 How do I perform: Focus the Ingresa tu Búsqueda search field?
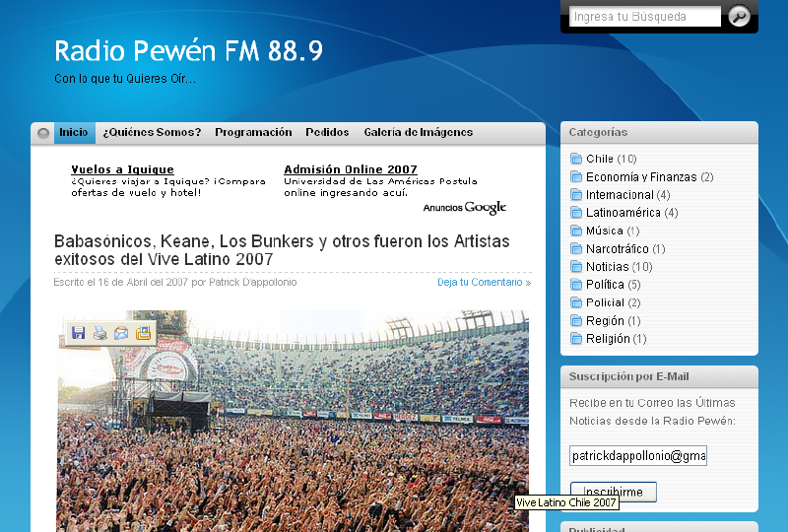point(645,17)
